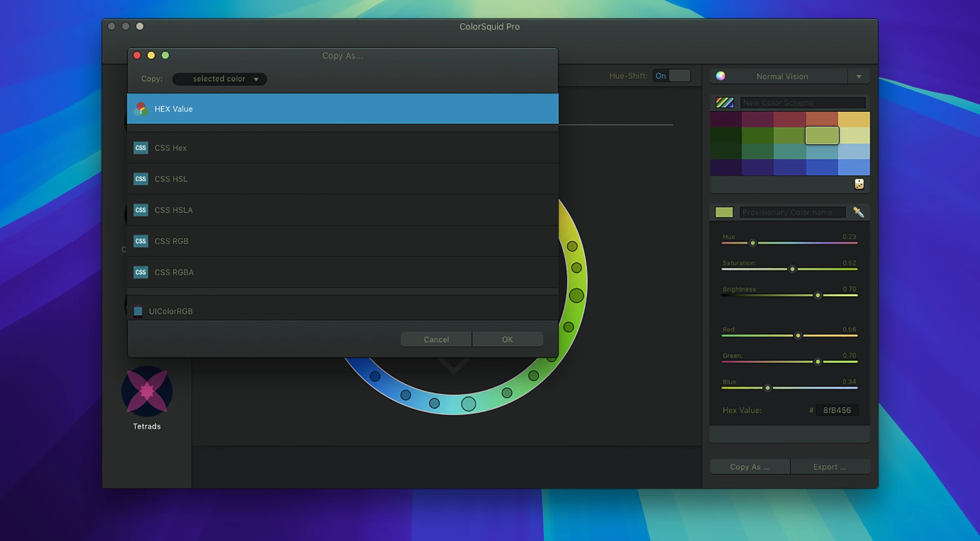
Task: Click the eyedropper color picker icon
Action: tap(858, 212)
